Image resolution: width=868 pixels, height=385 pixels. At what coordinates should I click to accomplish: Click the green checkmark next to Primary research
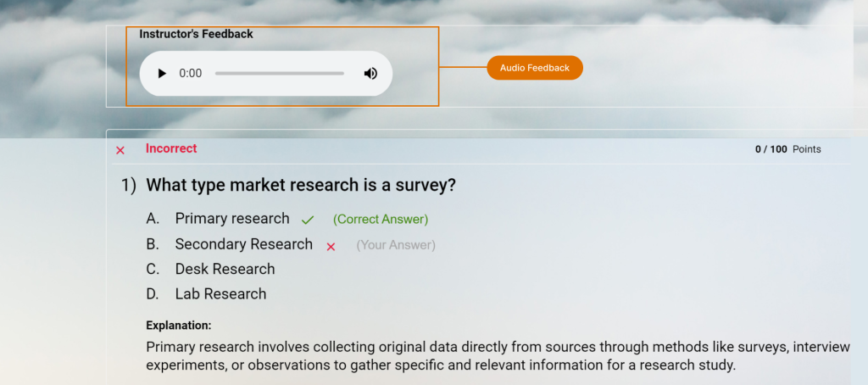[308, 220]
